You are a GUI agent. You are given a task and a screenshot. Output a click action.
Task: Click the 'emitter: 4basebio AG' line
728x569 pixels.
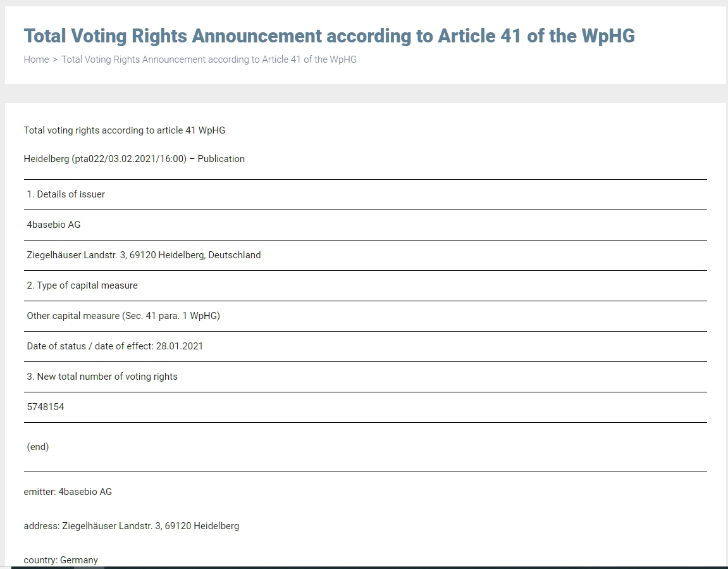click(x=68, y=492)
